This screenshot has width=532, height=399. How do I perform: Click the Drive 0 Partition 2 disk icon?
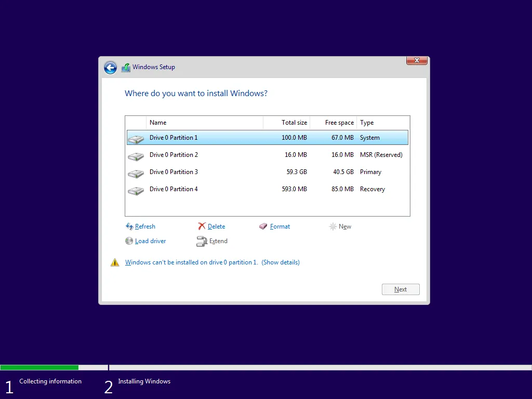(136, 155)
